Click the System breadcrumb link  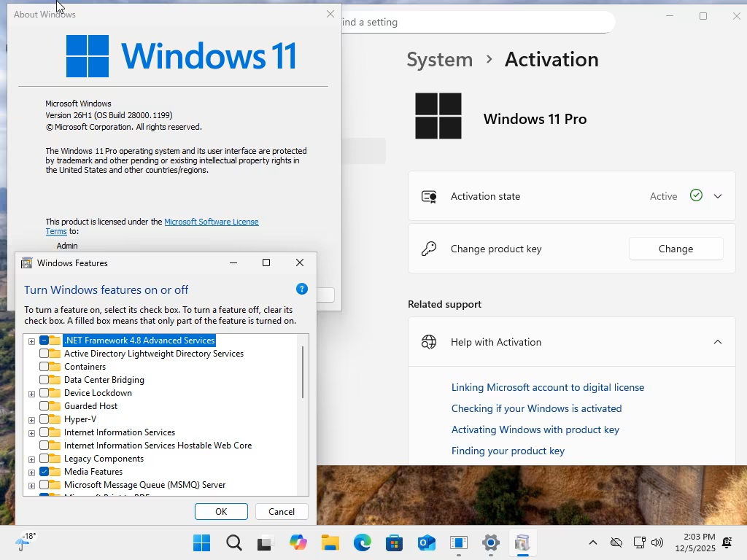[439, 59]
